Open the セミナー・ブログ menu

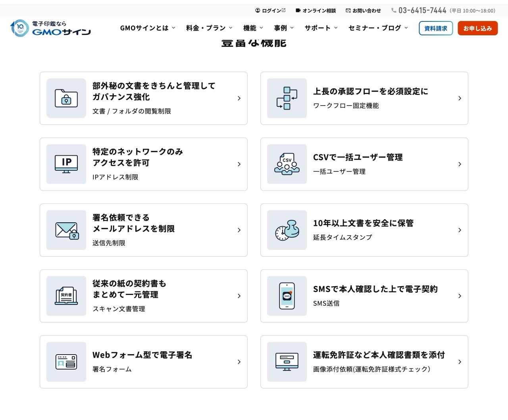tap(378, 28)
